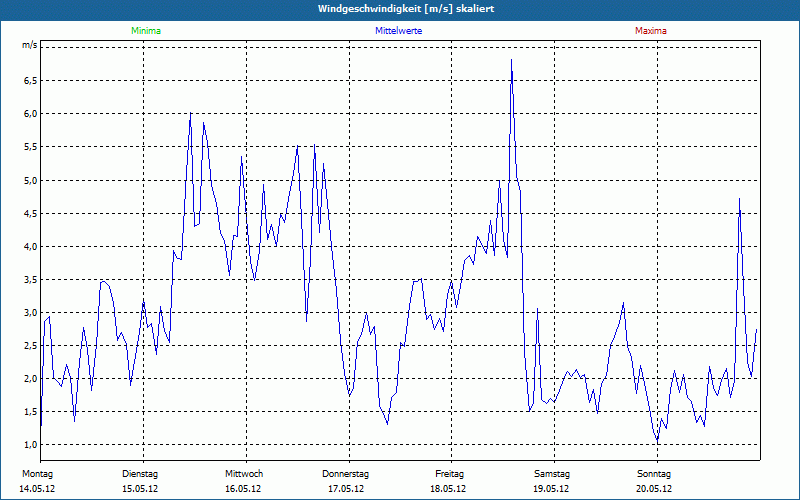
Task: Click the 3,5 y-axis value
Action: pos(31,280)
